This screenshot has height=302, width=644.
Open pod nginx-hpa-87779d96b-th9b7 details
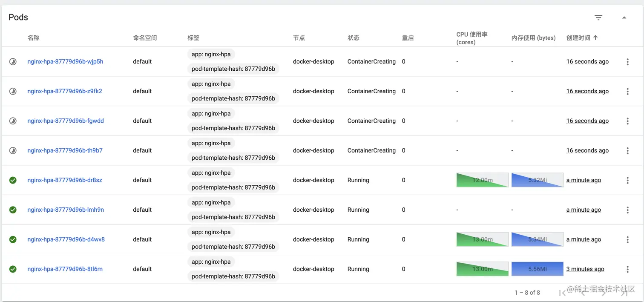[65, 150]
